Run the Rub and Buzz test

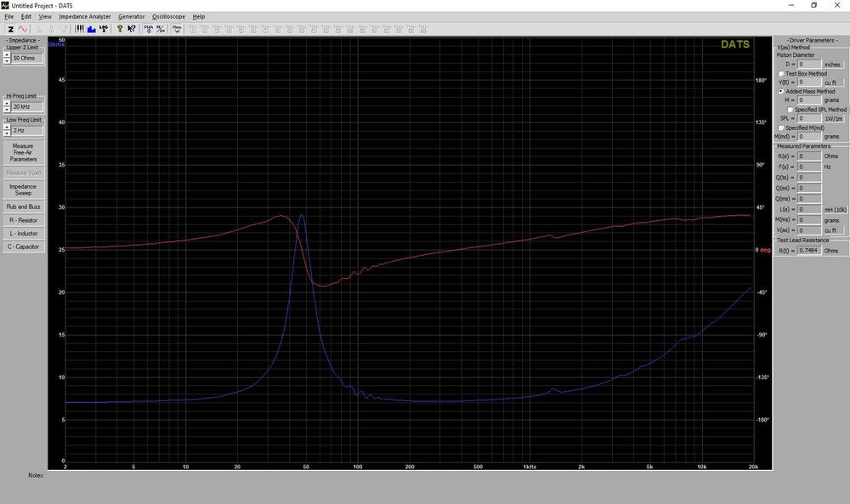pyautogui.click(x=23, y=207)
